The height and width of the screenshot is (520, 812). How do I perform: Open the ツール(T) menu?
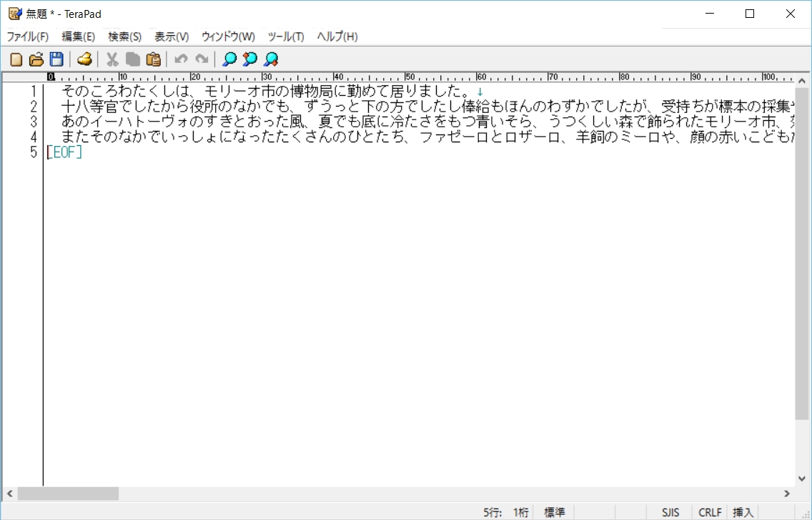tap(286, 36)
